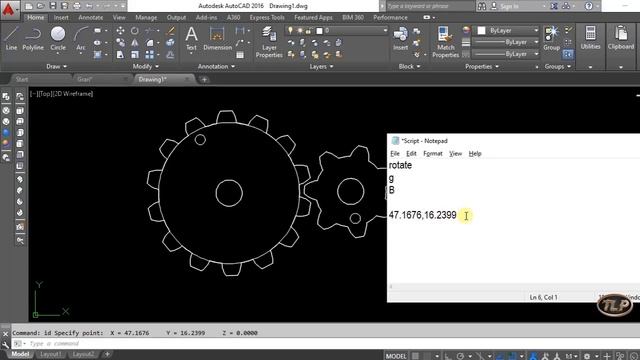
Task: Click the Insert block icon
Action: tap(400, 39)
